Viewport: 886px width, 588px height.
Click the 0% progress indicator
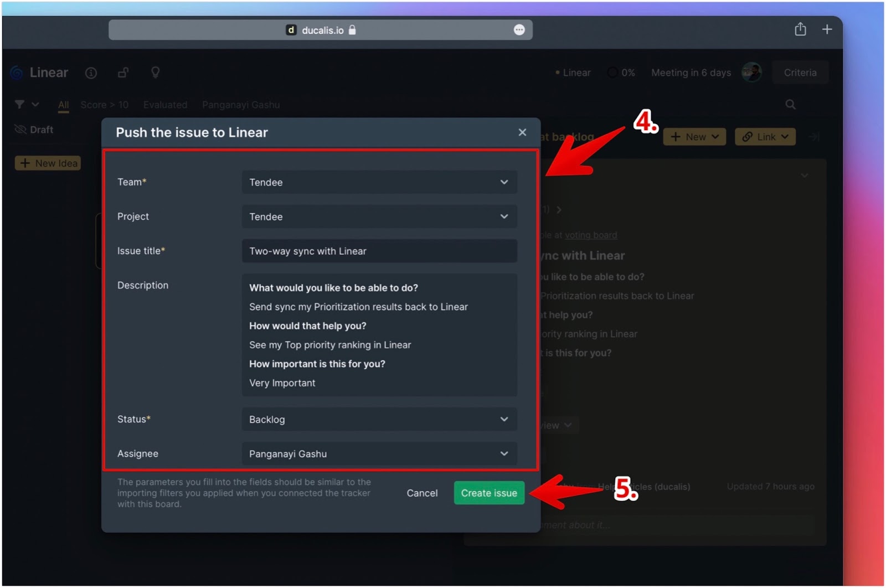point(621,73)
